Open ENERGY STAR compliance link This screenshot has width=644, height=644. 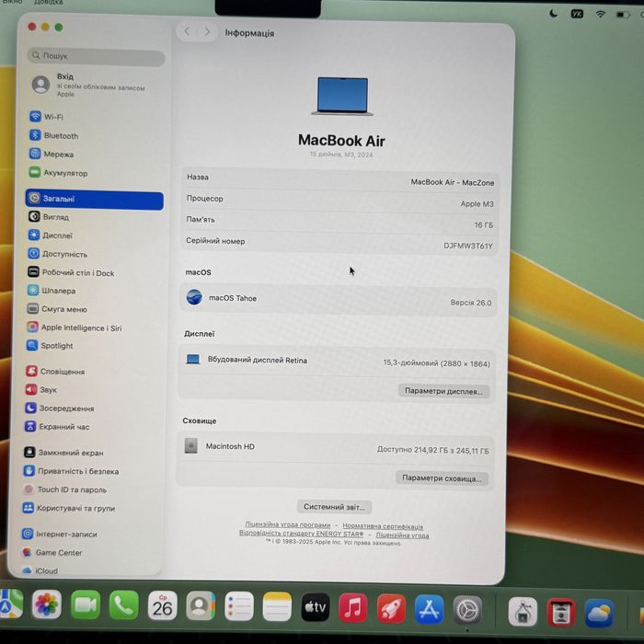pos(301,533)
